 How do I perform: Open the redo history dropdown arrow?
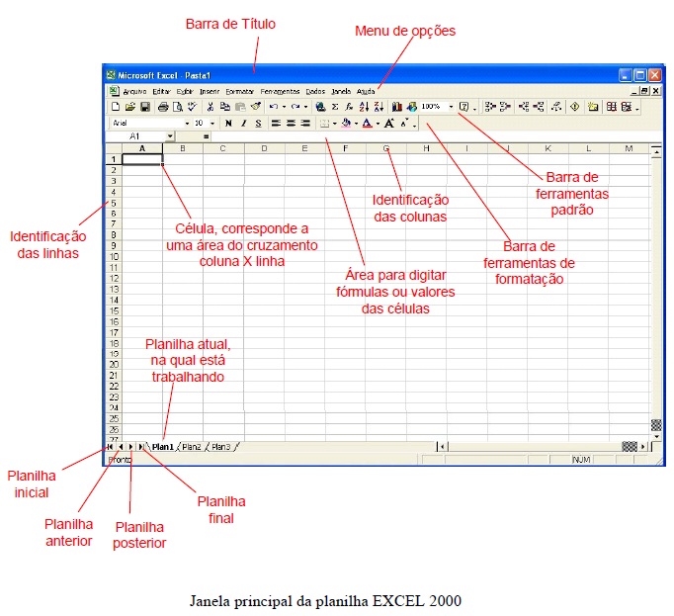tap(305, 107)
